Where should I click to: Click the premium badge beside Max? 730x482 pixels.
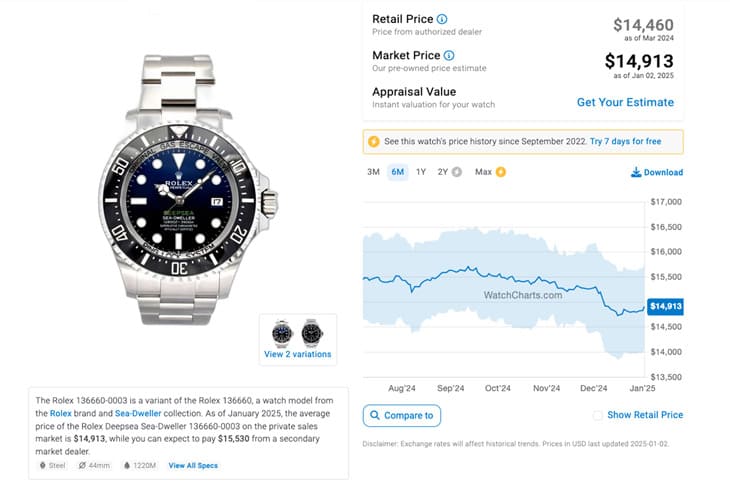501,172
